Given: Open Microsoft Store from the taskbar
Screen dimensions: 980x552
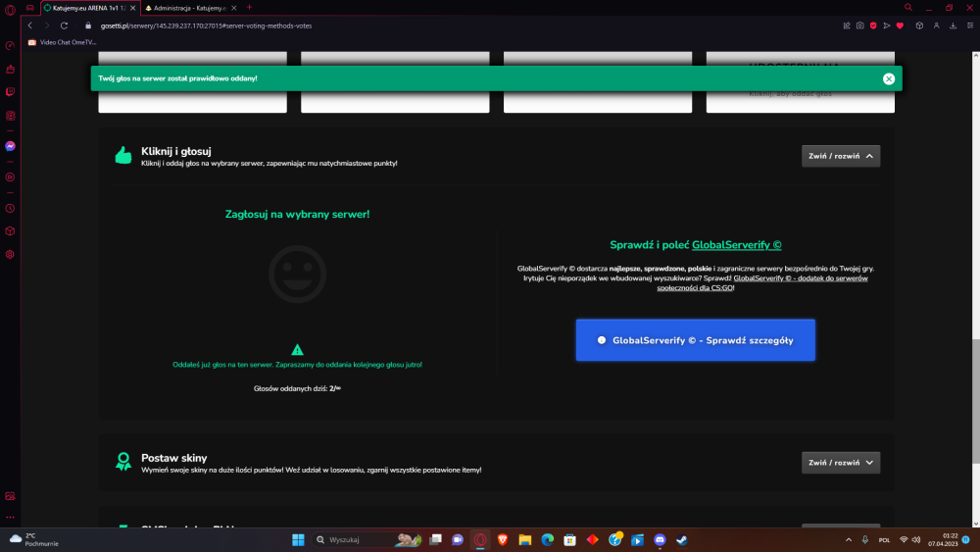Looking at the screenshot, I should coord(570,539).
